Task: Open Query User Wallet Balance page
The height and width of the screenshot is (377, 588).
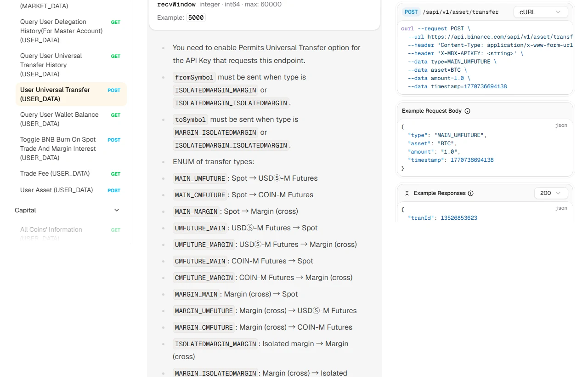Action: pyautogui.click(x=71, y=119)
